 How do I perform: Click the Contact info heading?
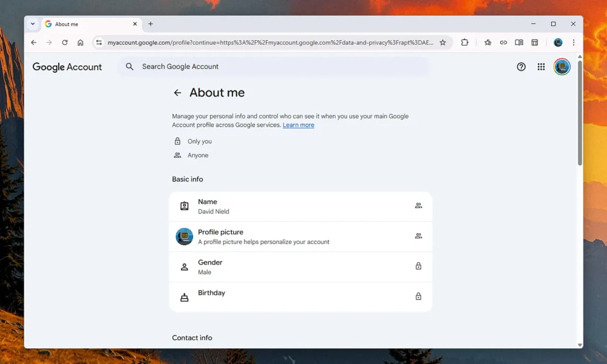coord(192,338)
